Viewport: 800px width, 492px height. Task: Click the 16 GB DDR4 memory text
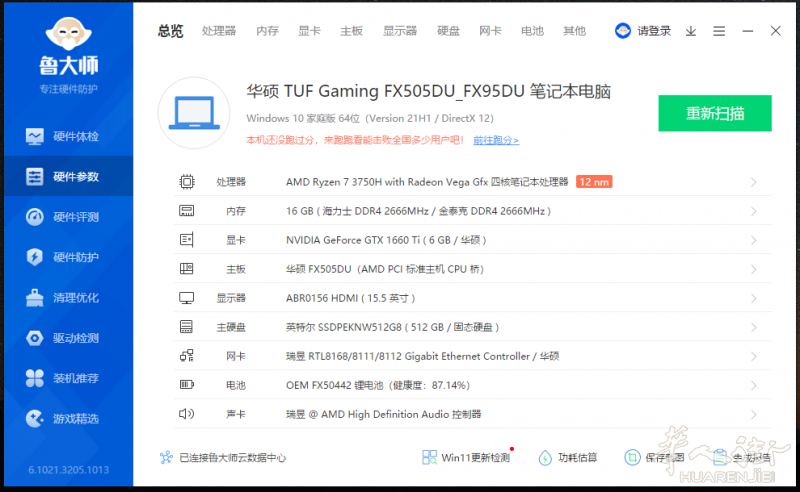click(x=418, y=211)
